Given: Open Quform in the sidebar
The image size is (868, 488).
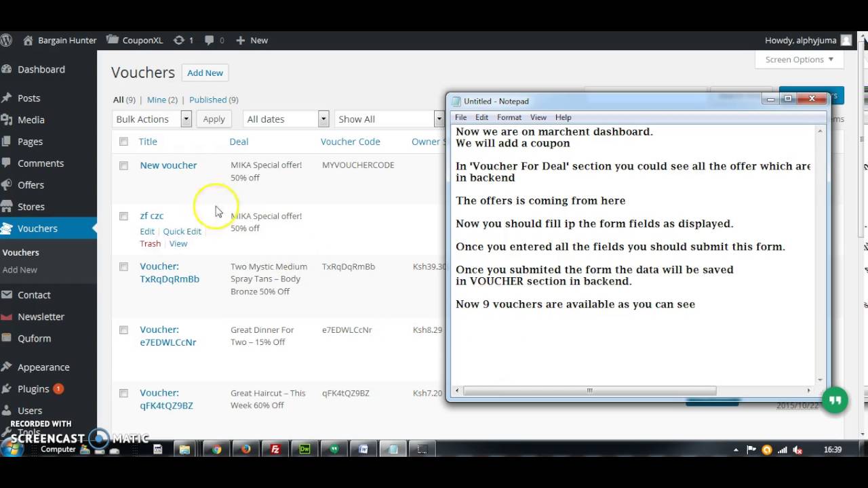Looking at the screenshot, I should point(34,338).
